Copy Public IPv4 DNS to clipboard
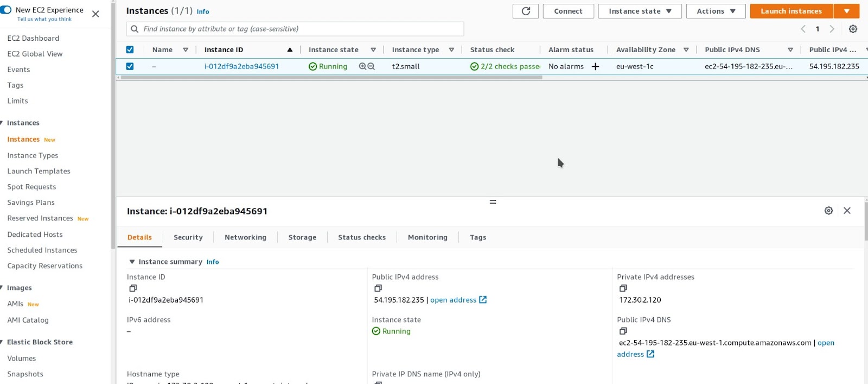Viewport: 868px width, 384px height. (x=623, y=331)
